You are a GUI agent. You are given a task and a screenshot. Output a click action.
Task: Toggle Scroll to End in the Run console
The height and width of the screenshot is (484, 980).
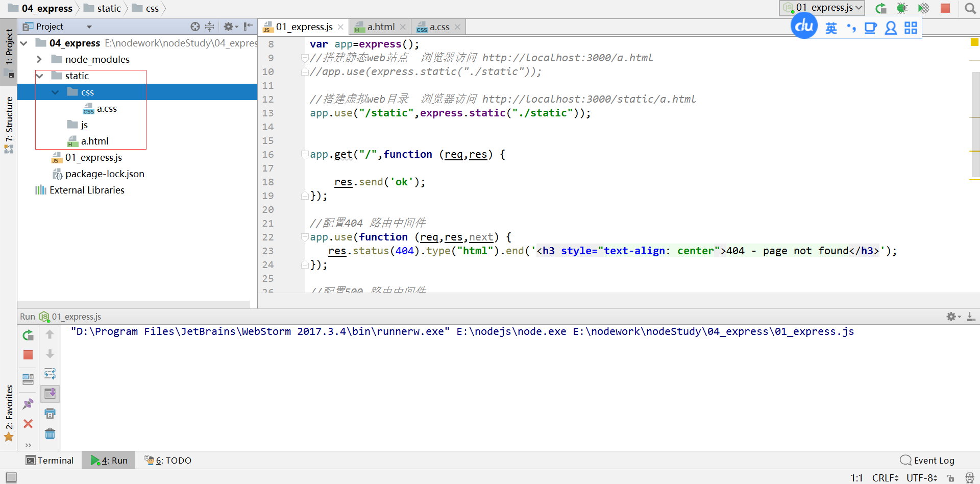coord(50,394)
